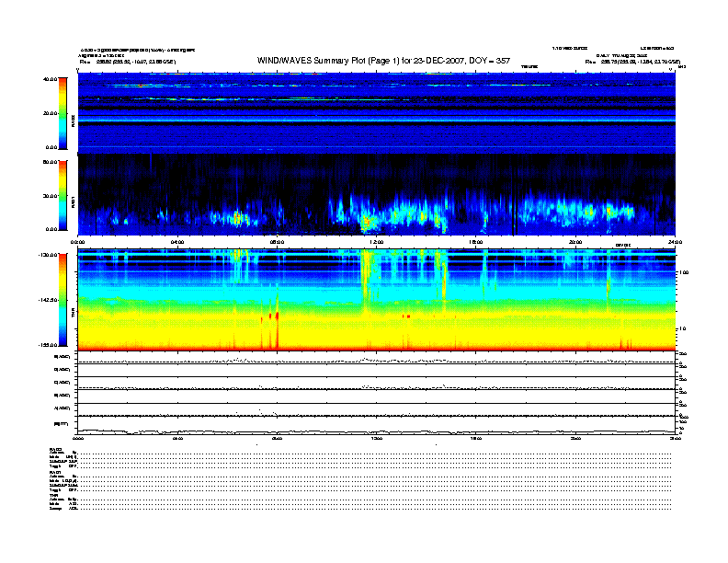Click the 12:00 tick label under RAD1 panel
728x563 pixels.
(377, 242)
